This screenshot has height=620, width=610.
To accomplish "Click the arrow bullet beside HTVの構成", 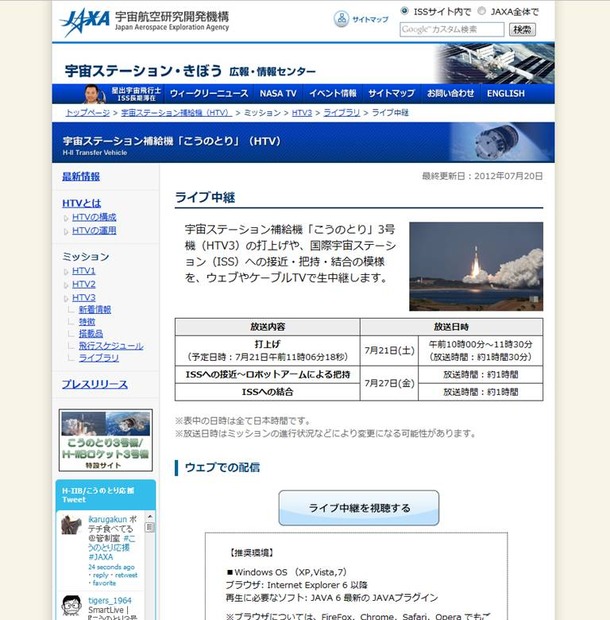I will (66, 218).
